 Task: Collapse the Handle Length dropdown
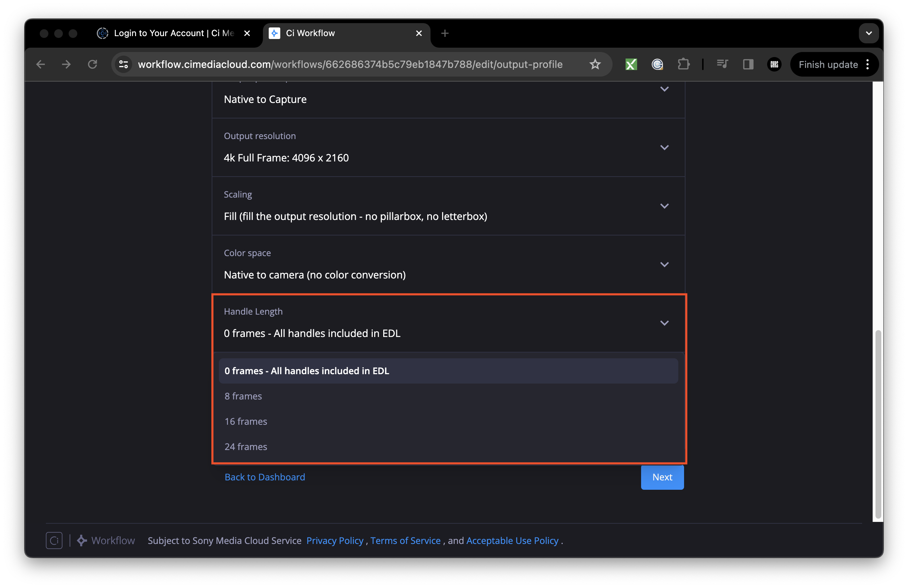(x=665, y=323)
